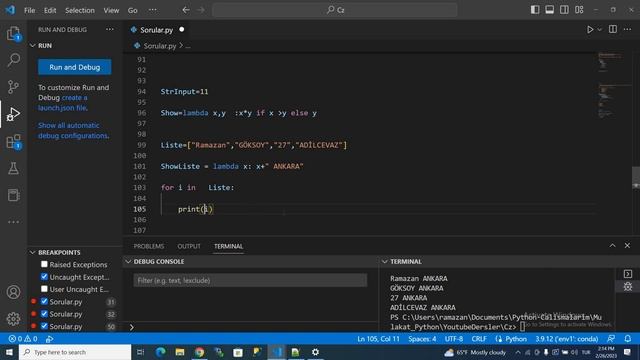640x360 pixels.
Task: Toggle primary side bar layout icon
Action: point(535,10)
